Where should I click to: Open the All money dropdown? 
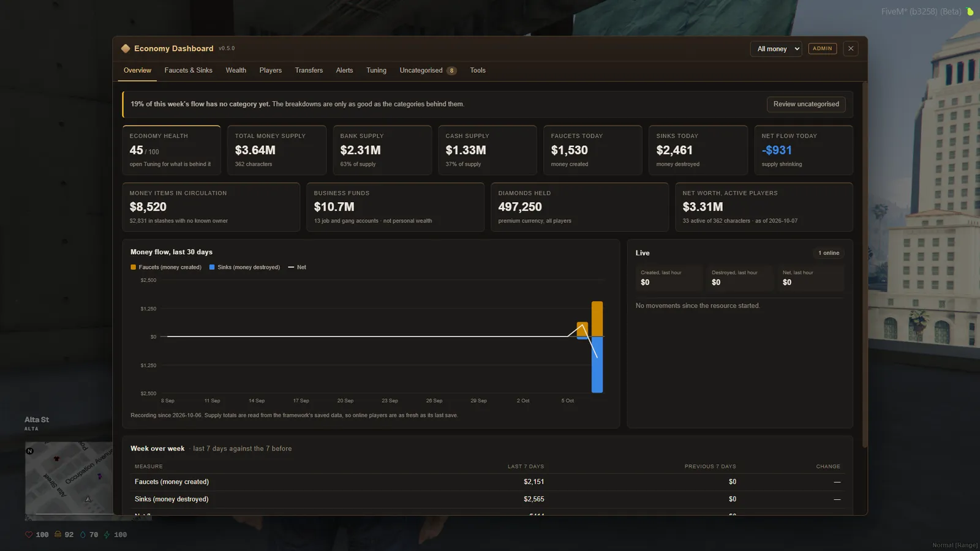[x=776, y=49]
